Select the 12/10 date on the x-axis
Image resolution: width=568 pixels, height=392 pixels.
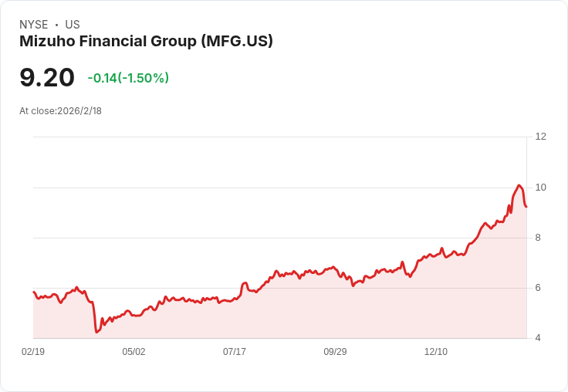click(436, 352)
